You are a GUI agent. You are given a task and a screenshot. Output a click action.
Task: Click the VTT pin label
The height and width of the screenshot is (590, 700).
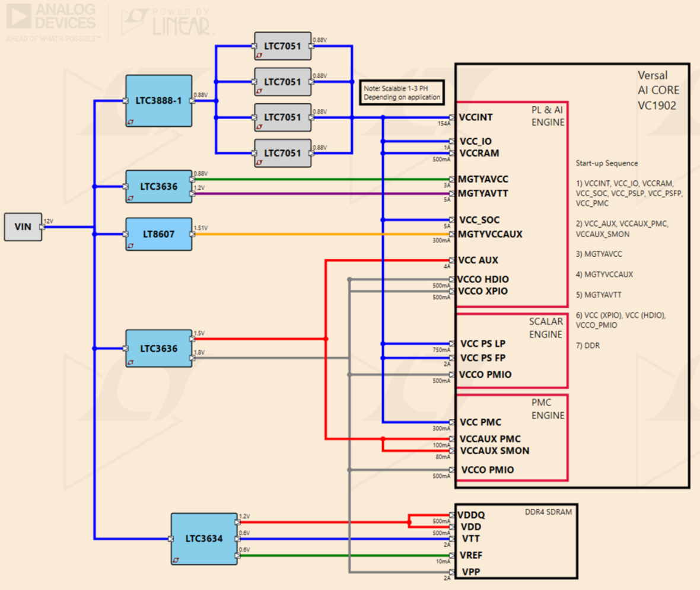pyautogui.click(x=470, y=538)
